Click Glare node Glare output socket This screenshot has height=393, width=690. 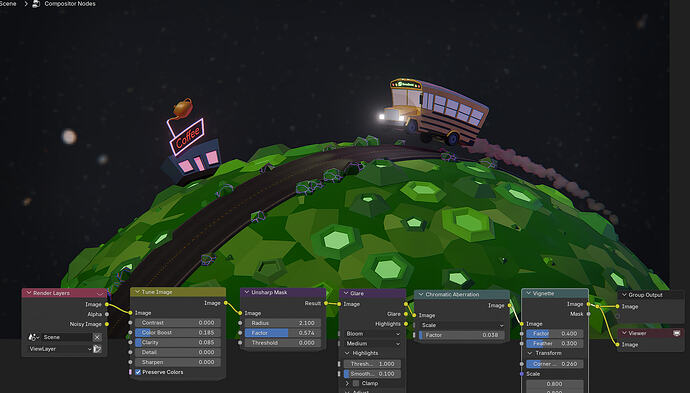pyautogui.click(x=406, y=314)
